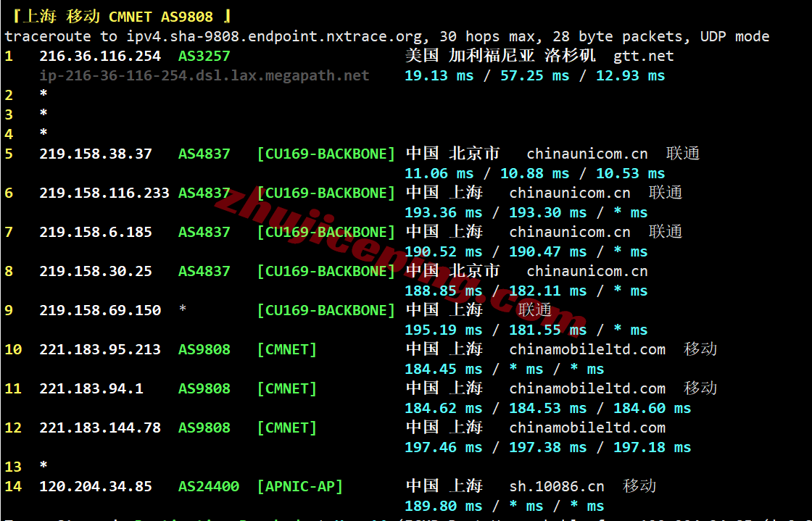Viewport: 812px width, 521px height.
Task: Click sh.10086.cn on hop 14
Action: (x=557, y=487)
